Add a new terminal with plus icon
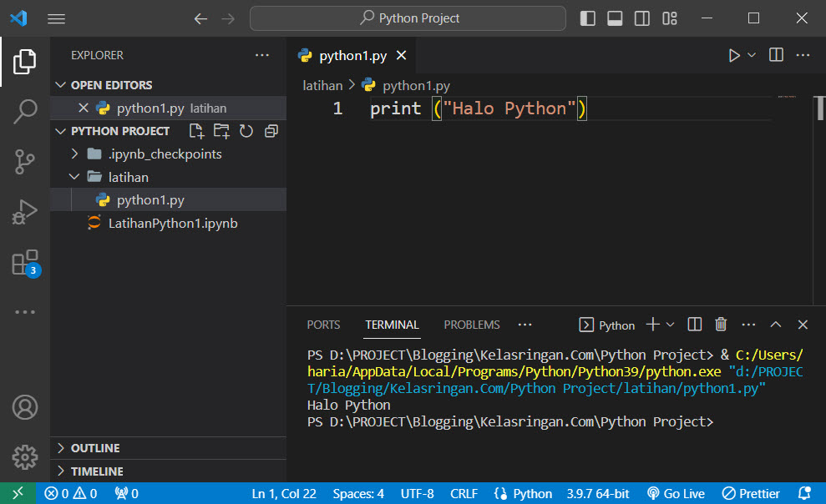The width and height of the screenshot is (826, 504). pyautogui.click(x=652, y=324)
